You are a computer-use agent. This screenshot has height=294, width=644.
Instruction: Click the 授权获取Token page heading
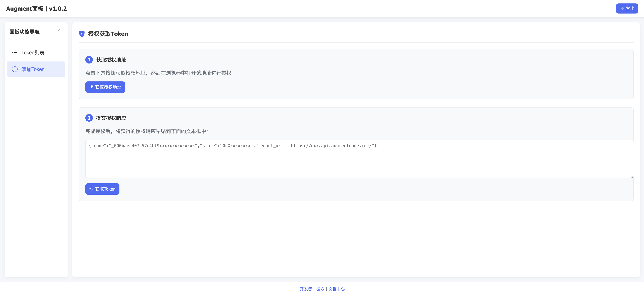[x=108, y=34]
